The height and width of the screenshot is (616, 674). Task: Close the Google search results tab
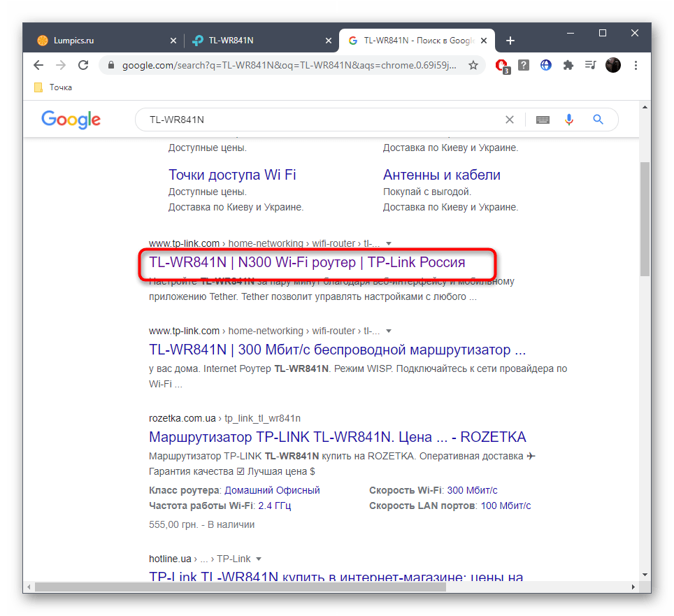click(x=484, y=41)
